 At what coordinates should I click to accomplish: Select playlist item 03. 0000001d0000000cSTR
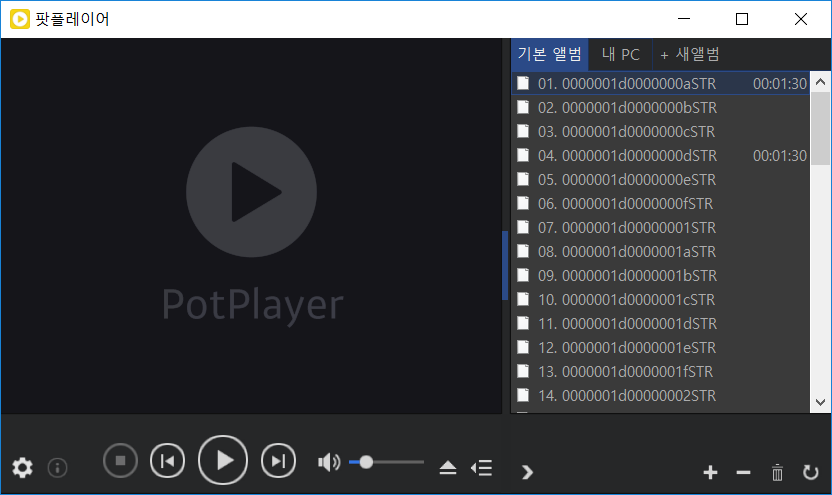coord(661,132)
